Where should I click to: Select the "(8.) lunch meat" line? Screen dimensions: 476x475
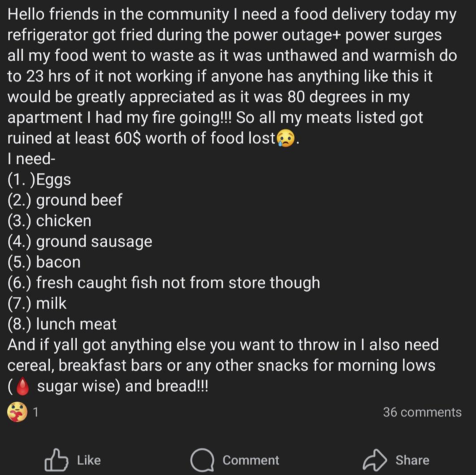[x=62, y=324]
